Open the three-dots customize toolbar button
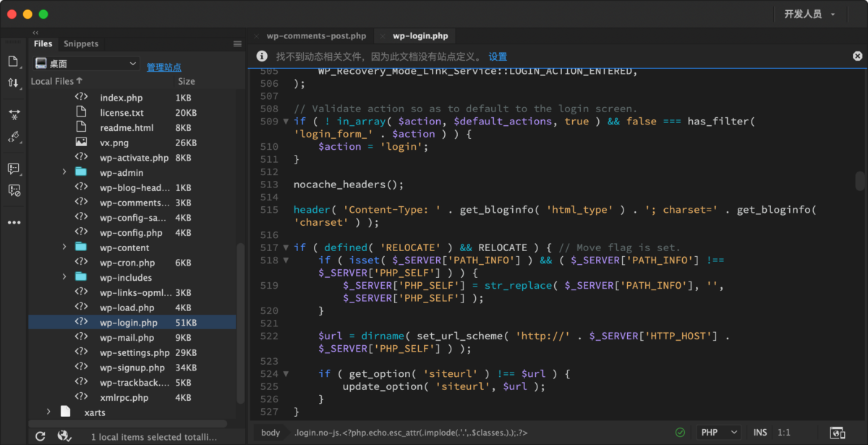Image resolution: width=868 pixels, height=445 pixels. (x=14, y=222)
